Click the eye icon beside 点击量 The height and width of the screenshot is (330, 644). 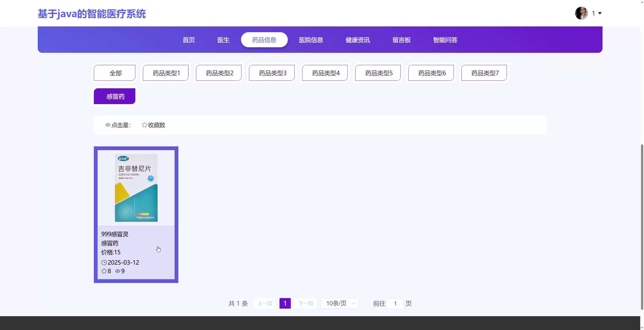click(x=108, y=125)
